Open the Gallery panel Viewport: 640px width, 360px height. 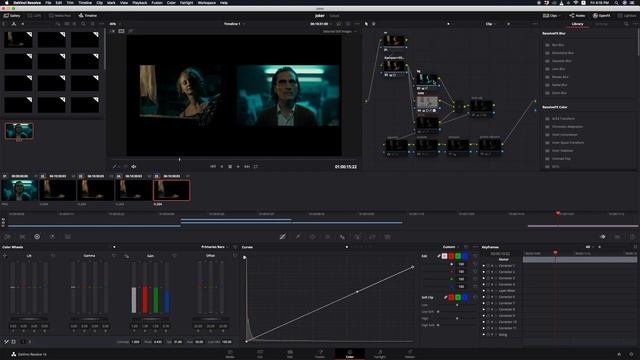(12, 16)
